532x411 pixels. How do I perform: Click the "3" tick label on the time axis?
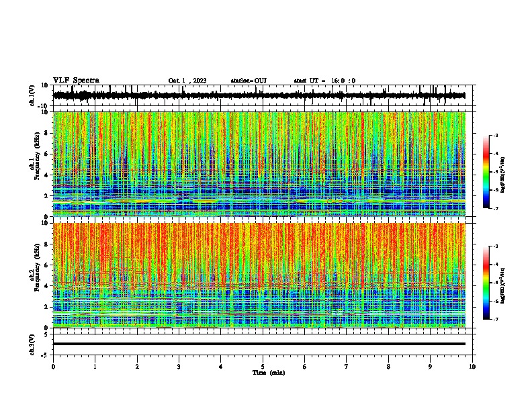179,367
